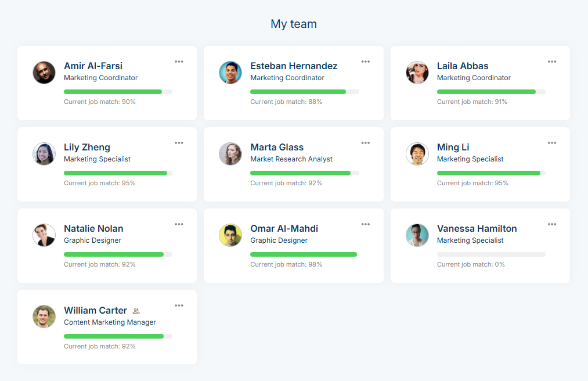Click Vanessa Hamilton's empty job match bar
Screen dimensions: 588x381
[x=491, y=254]
